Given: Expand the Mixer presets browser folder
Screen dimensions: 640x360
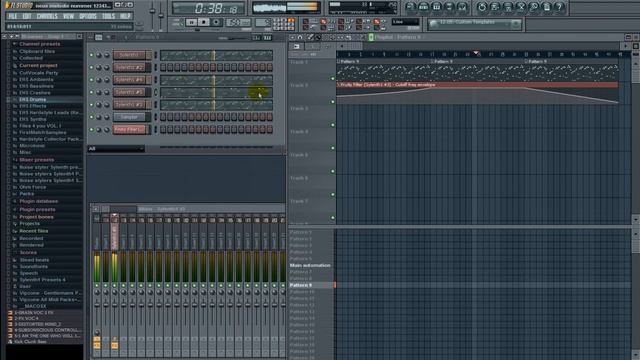Looking at the screenshot, I should pos(36,160).
